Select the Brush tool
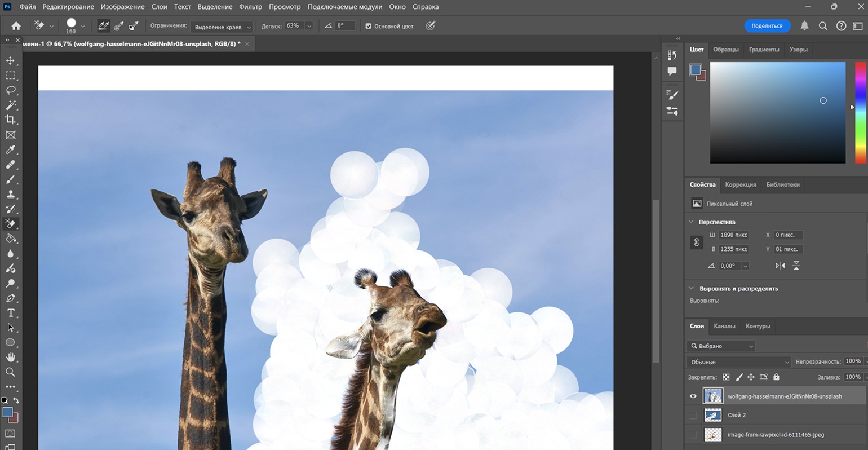868x450 pixels. [x=10, y=179]
